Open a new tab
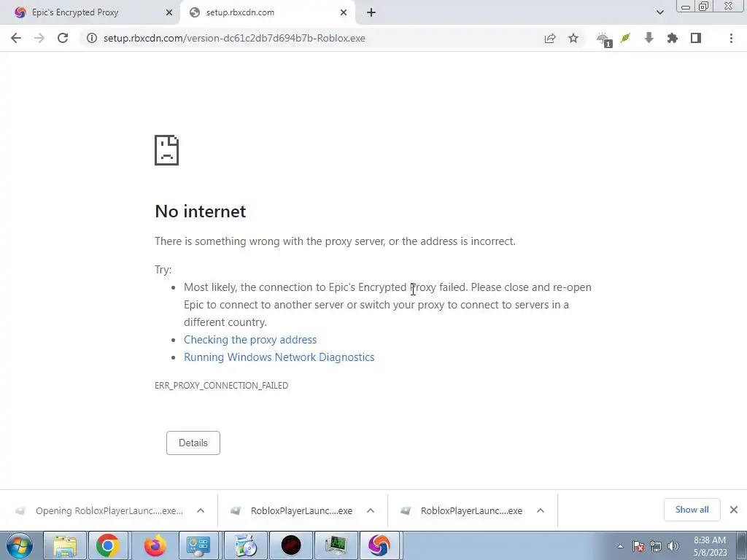The width and height of the screenshot is (747, 560). click(x=371, y=13)
